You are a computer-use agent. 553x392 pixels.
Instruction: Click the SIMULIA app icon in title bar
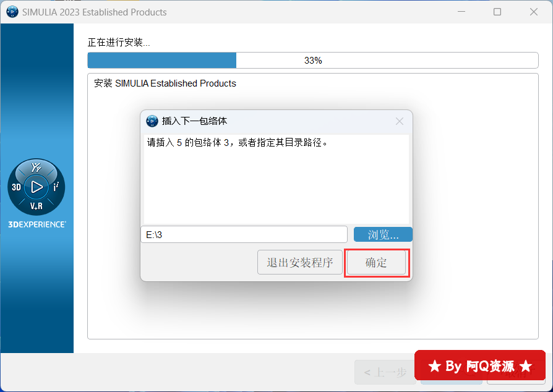[12, 12]
